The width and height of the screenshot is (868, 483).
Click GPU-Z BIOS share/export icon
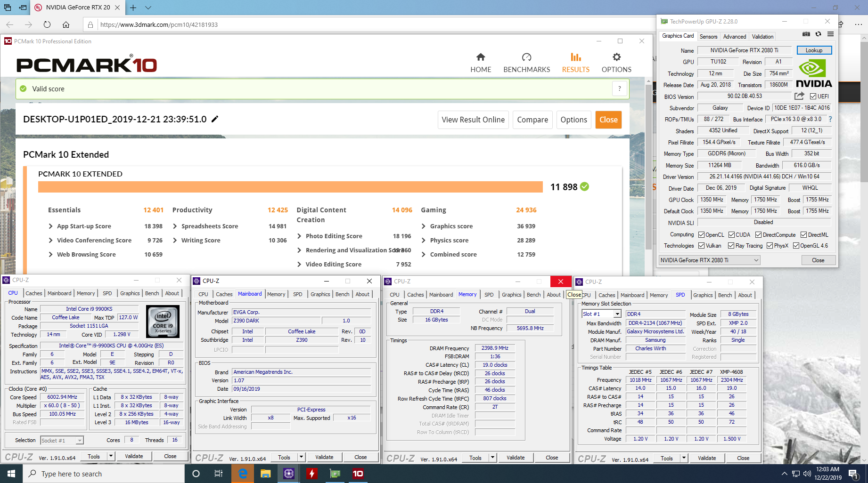[799, 96]
